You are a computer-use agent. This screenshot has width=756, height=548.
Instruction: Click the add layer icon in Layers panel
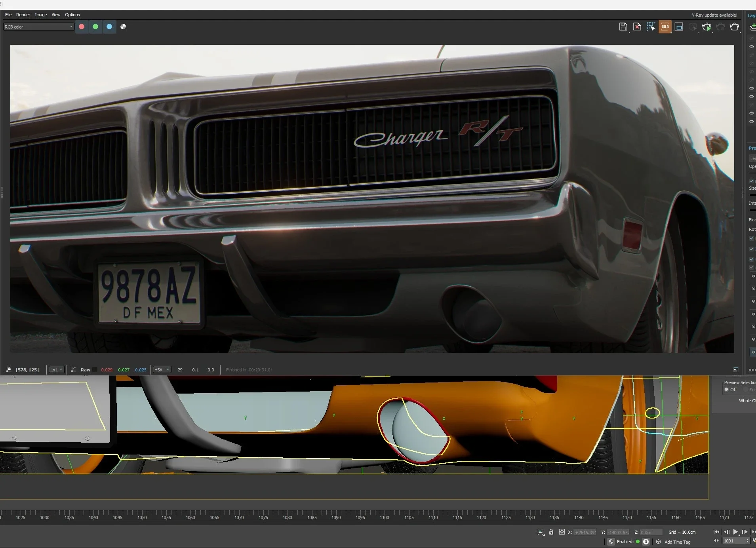point(752,27)
